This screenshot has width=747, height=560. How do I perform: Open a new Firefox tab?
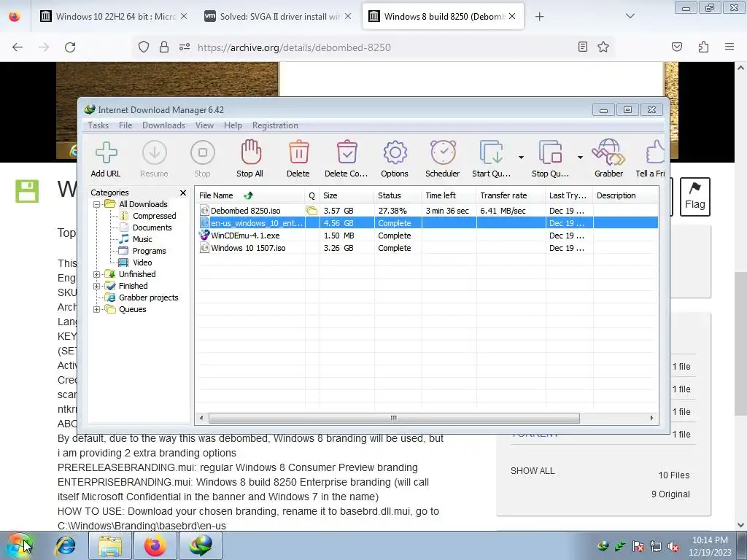tap(539, 17)
